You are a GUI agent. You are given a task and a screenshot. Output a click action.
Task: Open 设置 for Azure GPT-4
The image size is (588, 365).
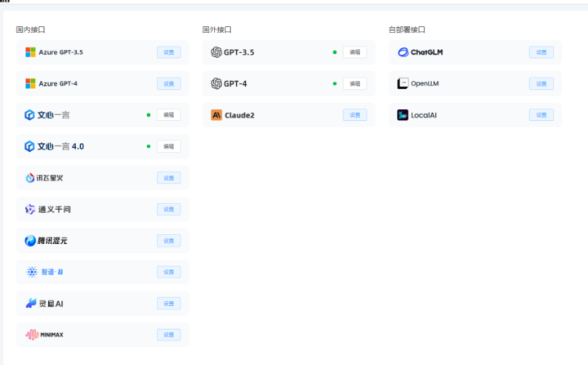pos(168,83)
